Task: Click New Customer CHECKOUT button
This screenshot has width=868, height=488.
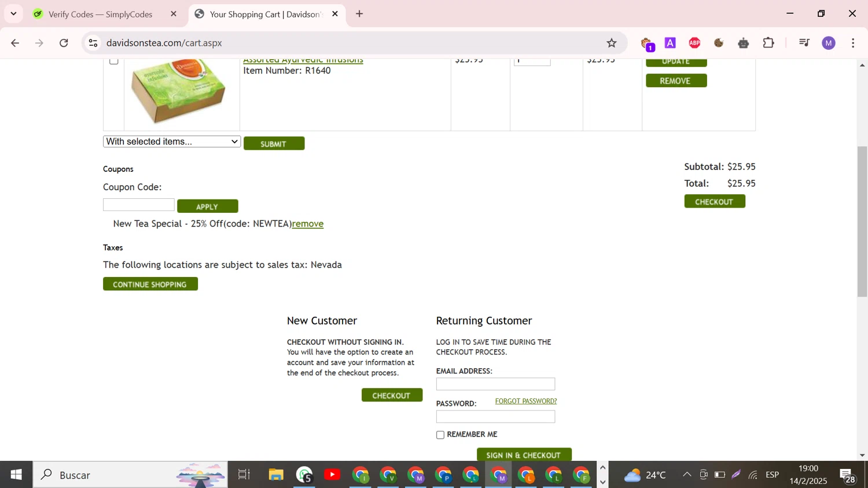Action: (x=392, y=395)
